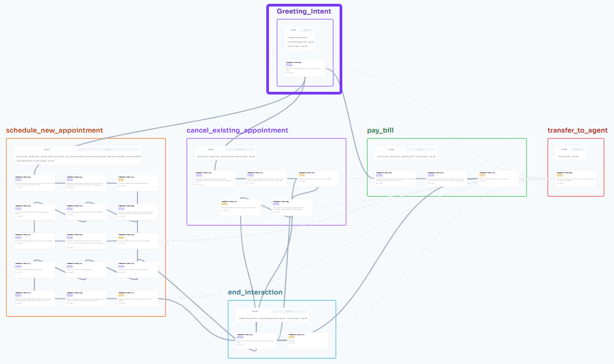Open the Settings tab in end_interaction group
The image size is (614, 364).
(x=289, y=311)
